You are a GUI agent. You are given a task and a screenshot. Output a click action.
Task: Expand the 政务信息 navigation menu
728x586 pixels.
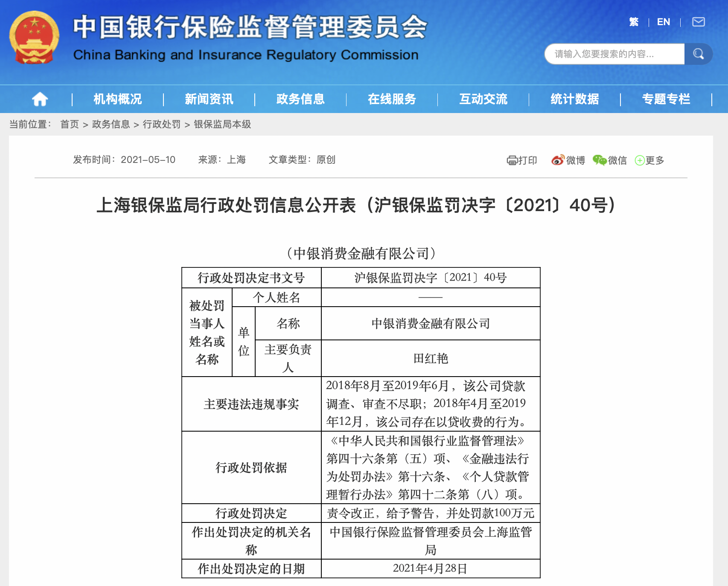tap(300, 99)
